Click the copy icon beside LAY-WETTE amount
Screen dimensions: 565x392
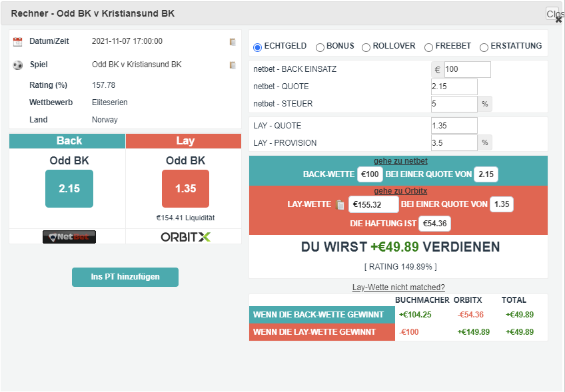[340, 205]
